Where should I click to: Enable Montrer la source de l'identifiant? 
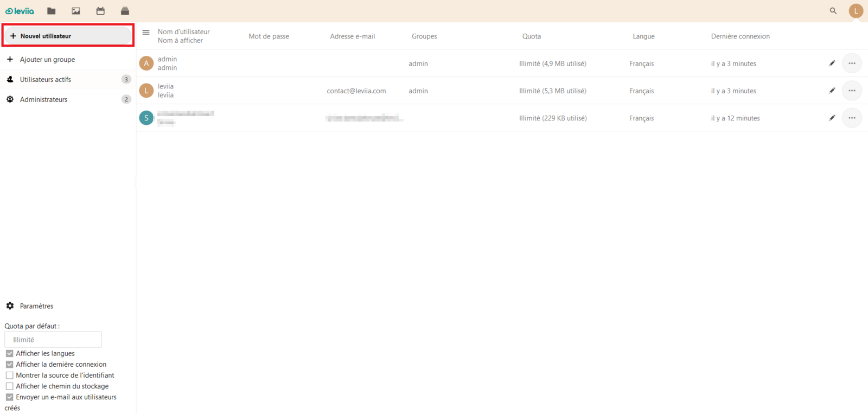point(9,375)
